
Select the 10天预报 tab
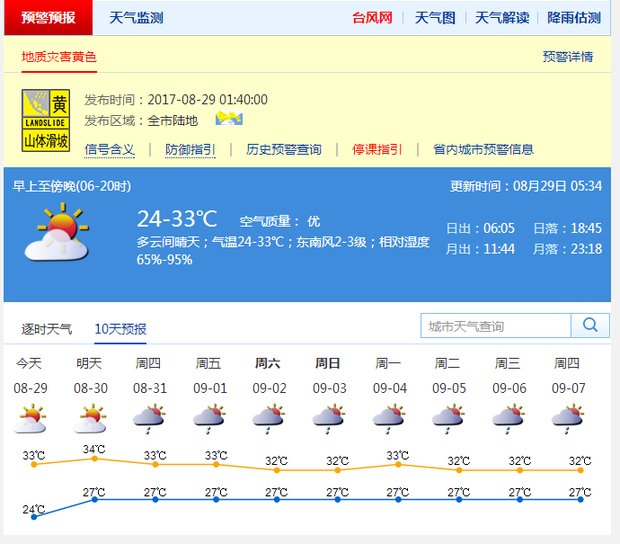tap(121, 329)
